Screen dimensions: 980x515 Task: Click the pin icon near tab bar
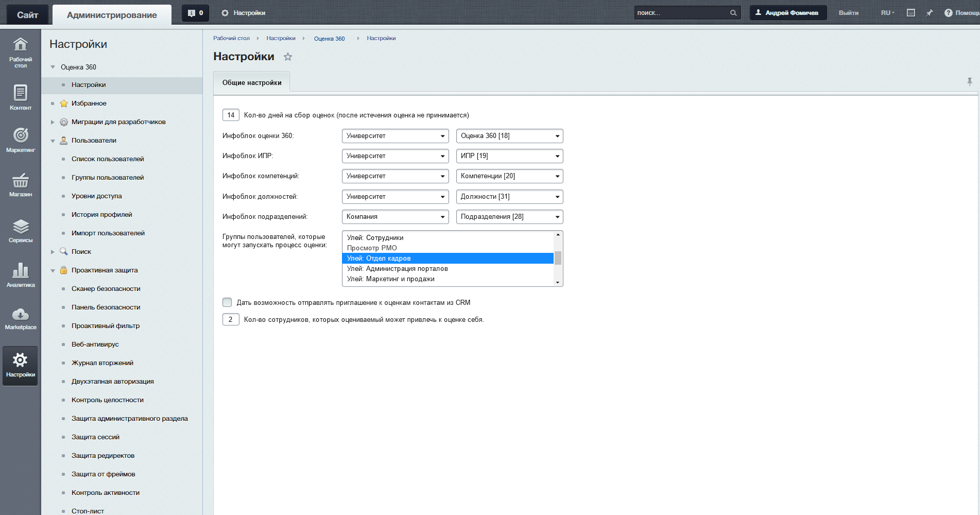coord(970,81)
